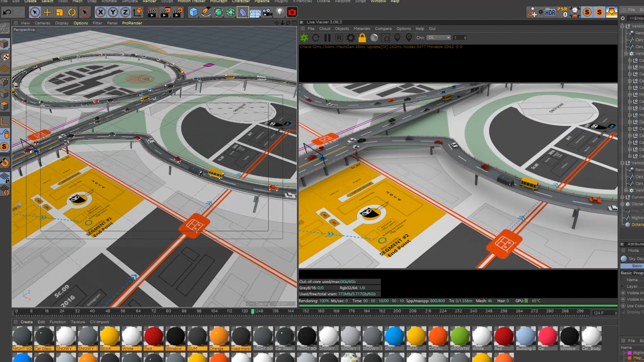Select the Basic attribute tab
This screenshot has width=644, height=362.
click(632, 266)
